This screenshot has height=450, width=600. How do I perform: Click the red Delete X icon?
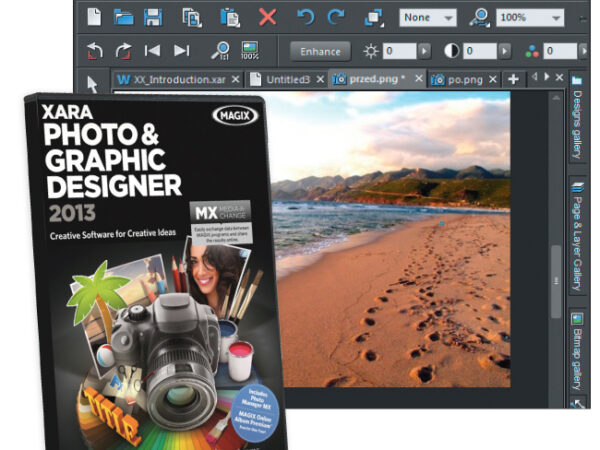[267, 17]
